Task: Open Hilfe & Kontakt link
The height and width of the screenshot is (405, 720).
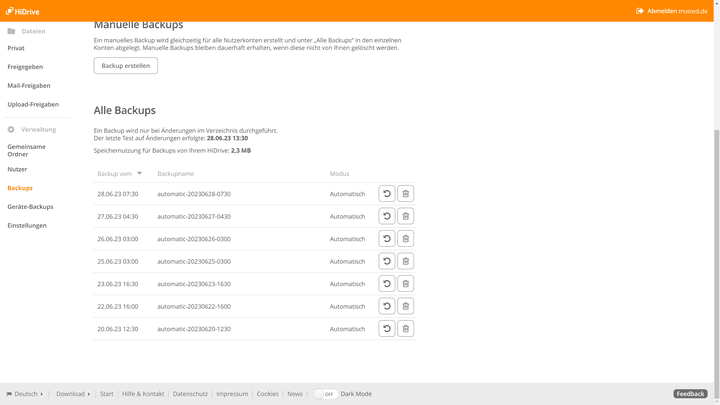Action: [x=143, y=394]
